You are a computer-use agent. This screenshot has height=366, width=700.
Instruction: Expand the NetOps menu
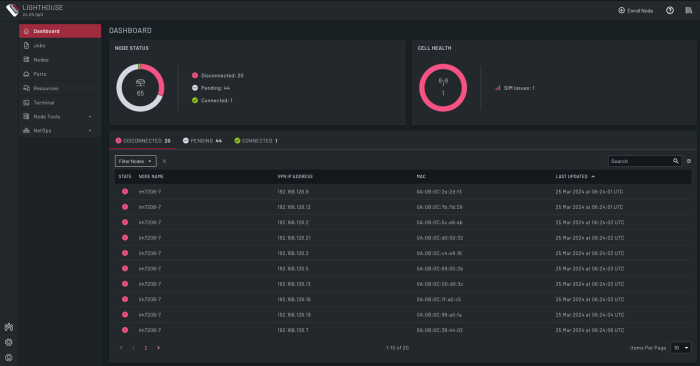60,131
